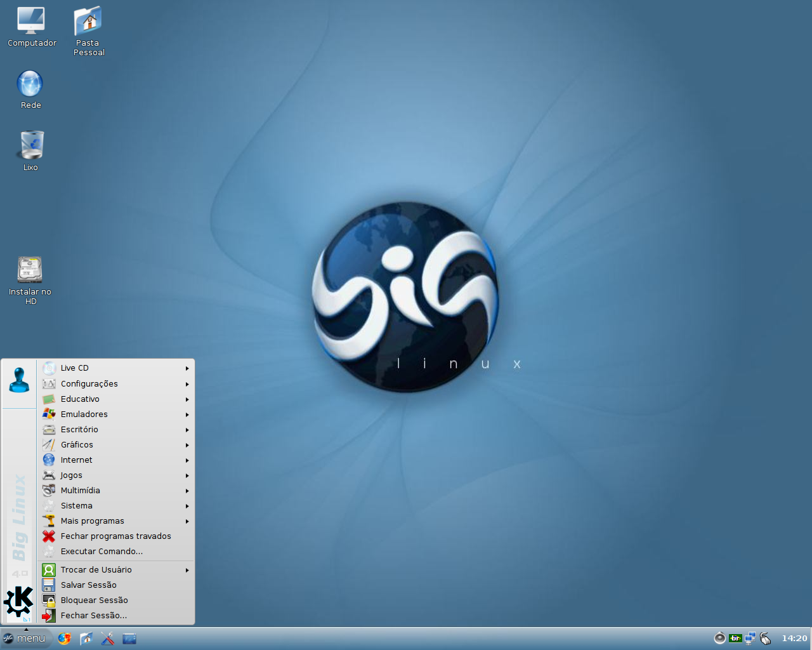Open the Trocar de Usuário submenu

[x=116, y=570]
